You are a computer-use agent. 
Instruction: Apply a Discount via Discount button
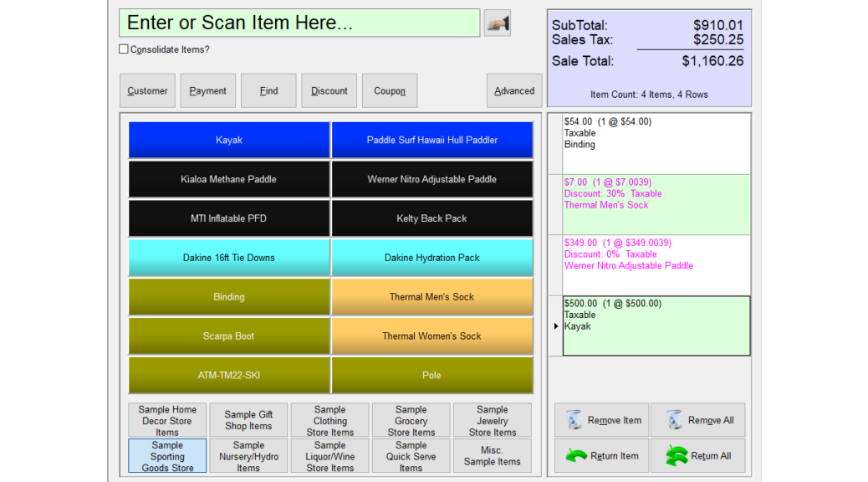point(329,91)
